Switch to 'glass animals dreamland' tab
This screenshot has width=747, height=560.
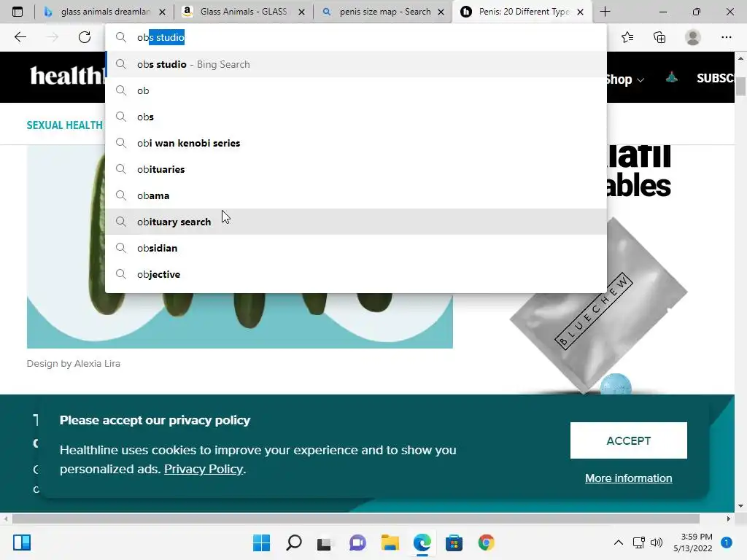[x=105, y=12]
